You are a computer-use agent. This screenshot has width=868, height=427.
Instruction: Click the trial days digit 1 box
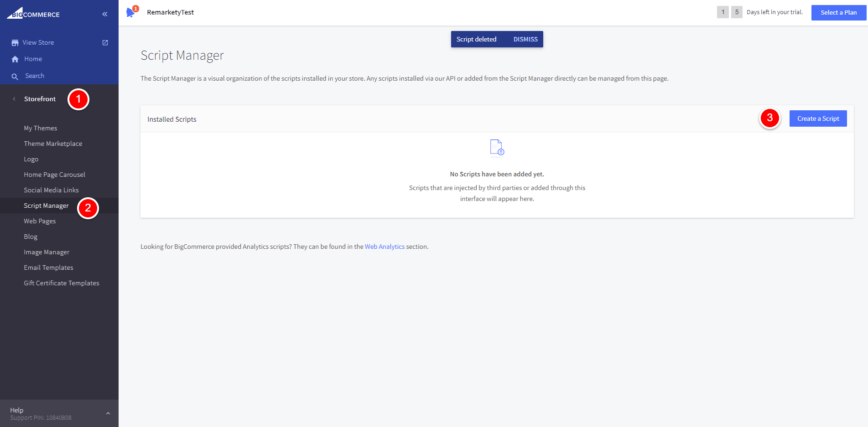pyautogui.click(x=723, y=12)
